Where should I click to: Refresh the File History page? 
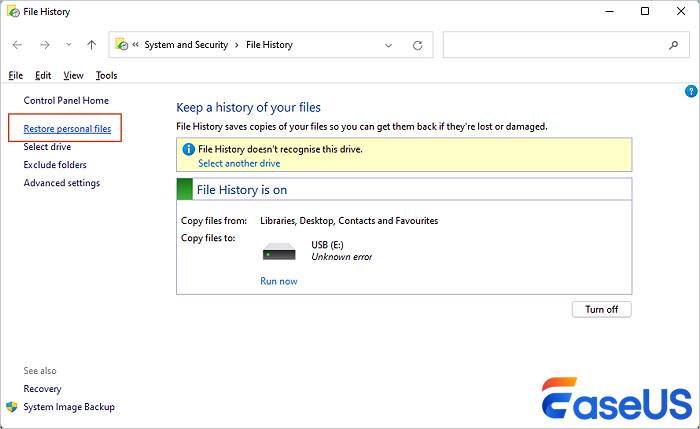coord(417,45)
